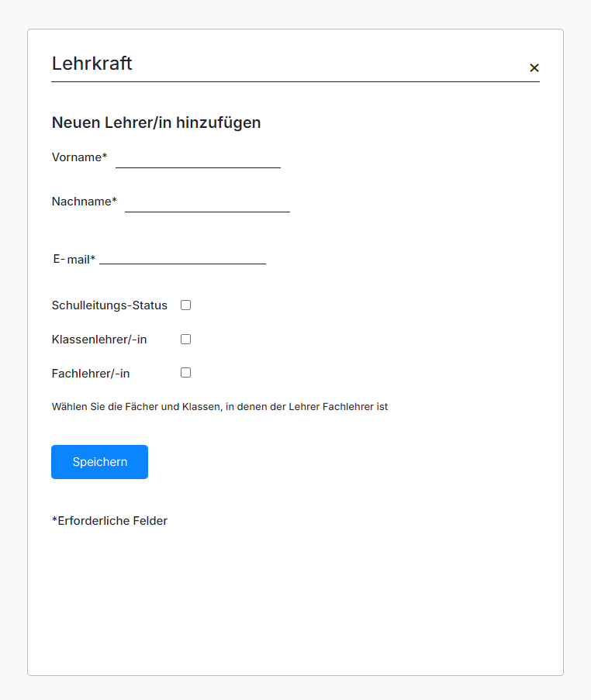Click the Lehrkraft dialog title

pyautogui.click(x=92, y=64)
